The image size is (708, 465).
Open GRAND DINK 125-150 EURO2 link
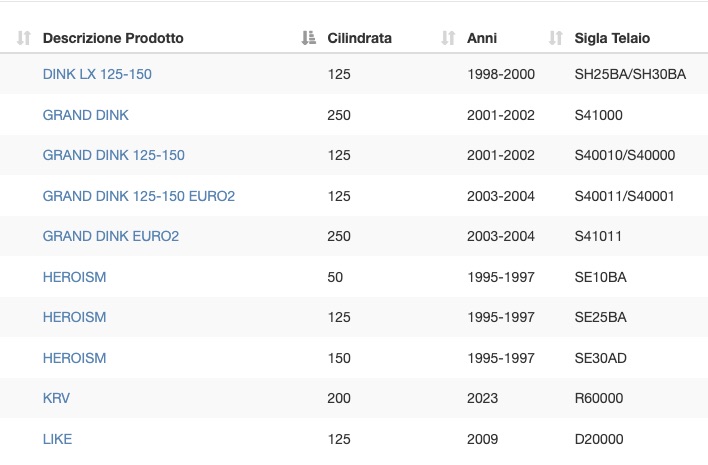pyautogui.click(x=139, y=196)
